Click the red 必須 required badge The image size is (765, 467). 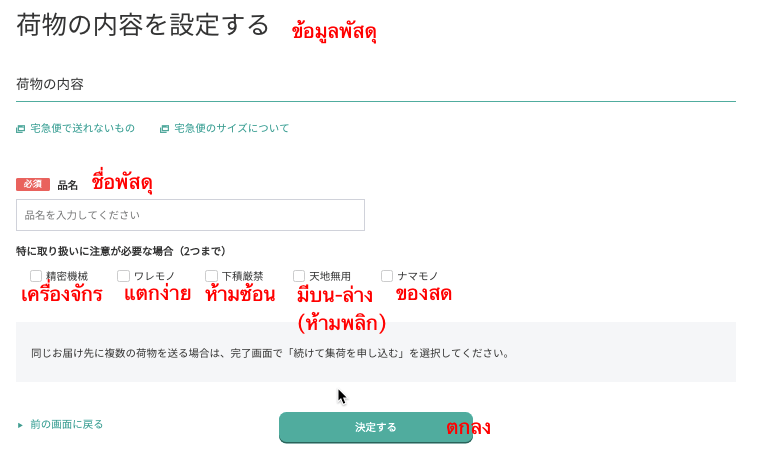coord(33,184)
